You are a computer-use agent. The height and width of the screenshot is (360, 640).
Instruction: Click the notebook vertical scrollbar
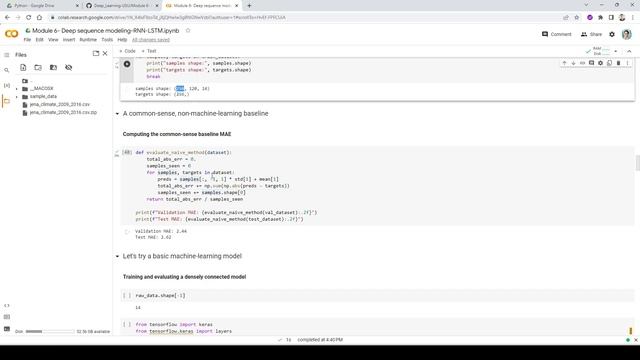(638, 163)
